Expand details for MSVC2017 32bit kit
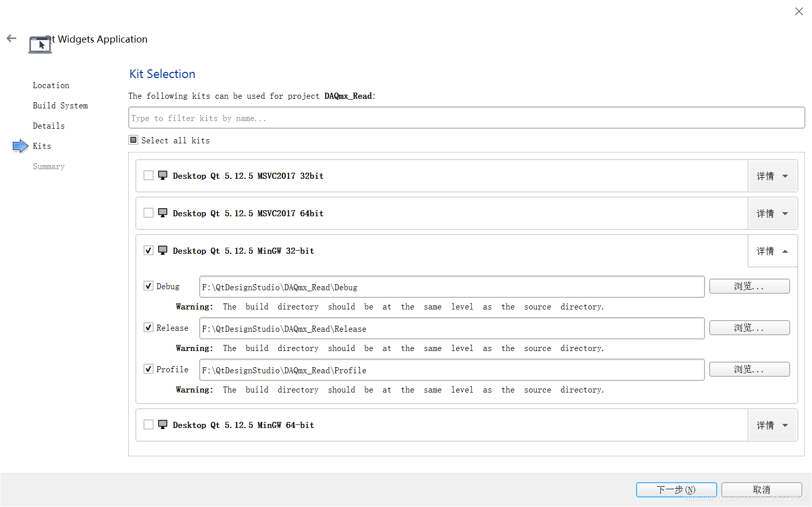The height and width of the screenshot is (507, 812). 772,176
